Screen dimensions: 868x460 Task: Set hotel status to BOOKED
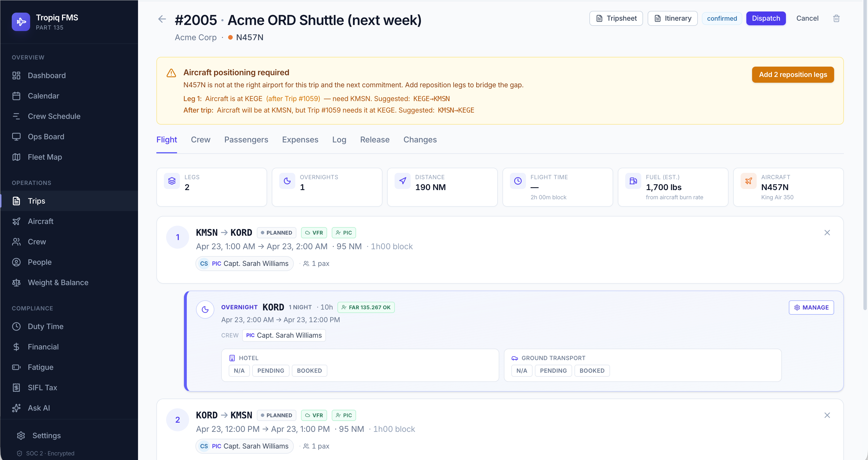(x=309, y=371)
